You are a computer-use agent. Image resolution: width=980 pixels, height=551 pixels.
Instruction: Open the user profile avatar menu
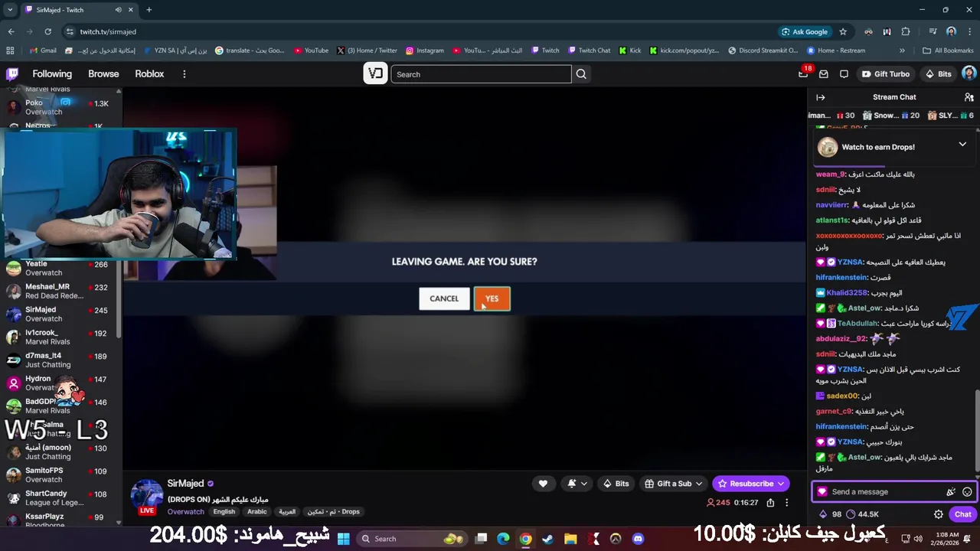pos(969,74)
